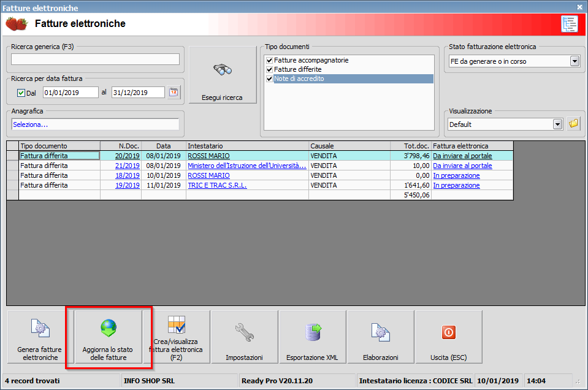Viewport: 588px width, 390px height.
Task: Open TRIC E TRAC S.R.L. link
Action: [x=217, y=185]
